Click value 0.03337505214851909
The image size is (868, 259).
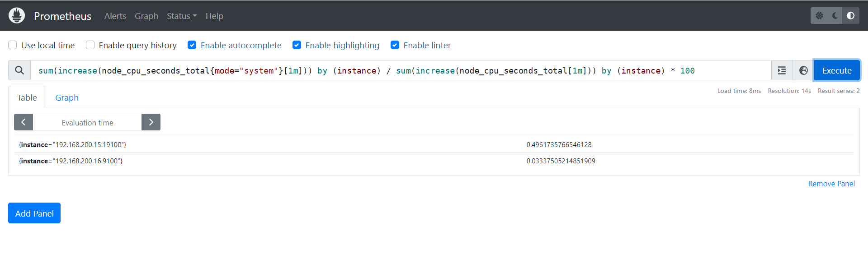(561, 161)
